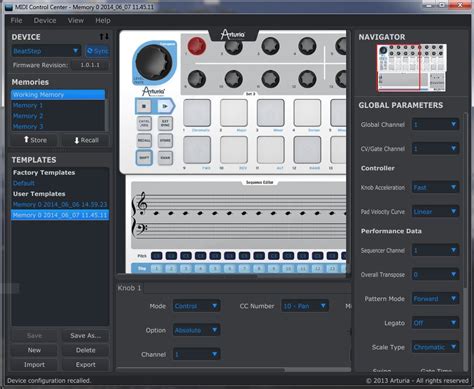This screenshot has width=474, height=389.
Task: Click the highlighted SHIFT button on the device
Action: point(144,158)
